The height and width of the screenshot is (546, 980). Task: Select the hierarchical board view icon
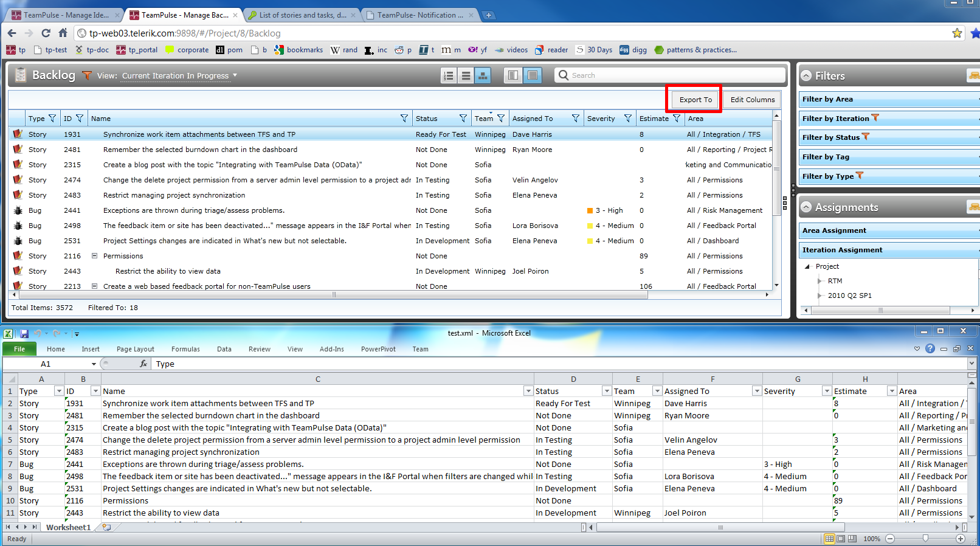(483, 75)
